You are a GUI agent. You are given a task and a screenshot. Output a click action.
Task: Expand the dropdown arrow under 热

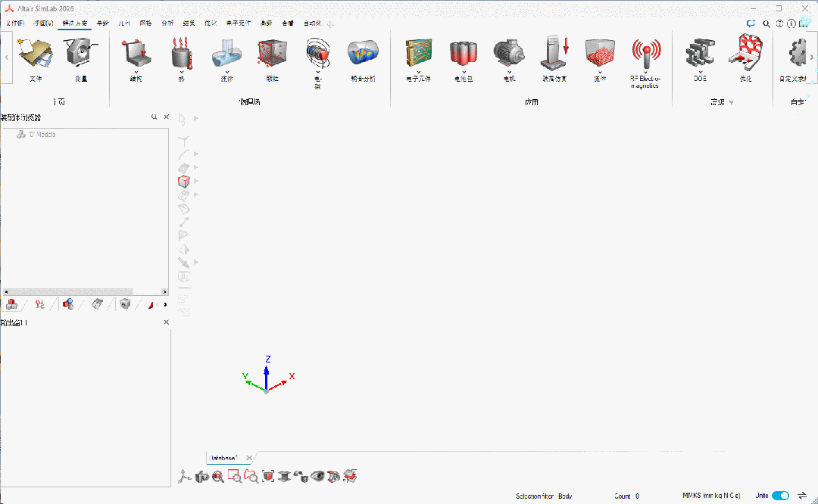click(182, 73)
